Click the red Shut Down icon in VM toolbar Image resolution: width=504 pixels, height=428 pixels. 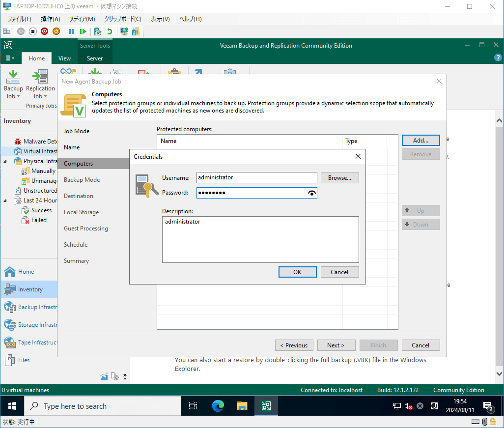45,31
